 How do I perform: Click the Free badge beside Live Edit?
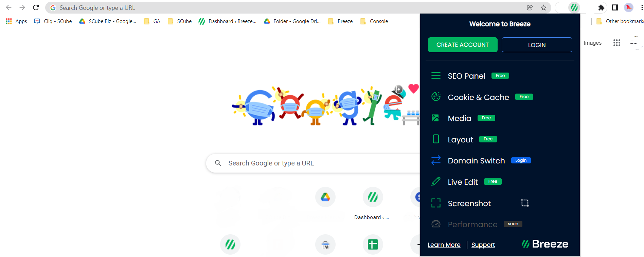pyautogui.click(x=493, y=181)
